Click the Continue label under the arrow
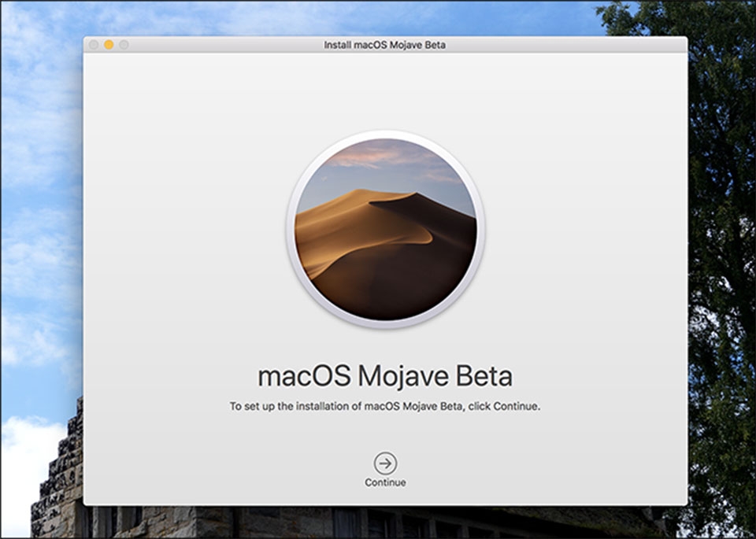 point(384,482)
